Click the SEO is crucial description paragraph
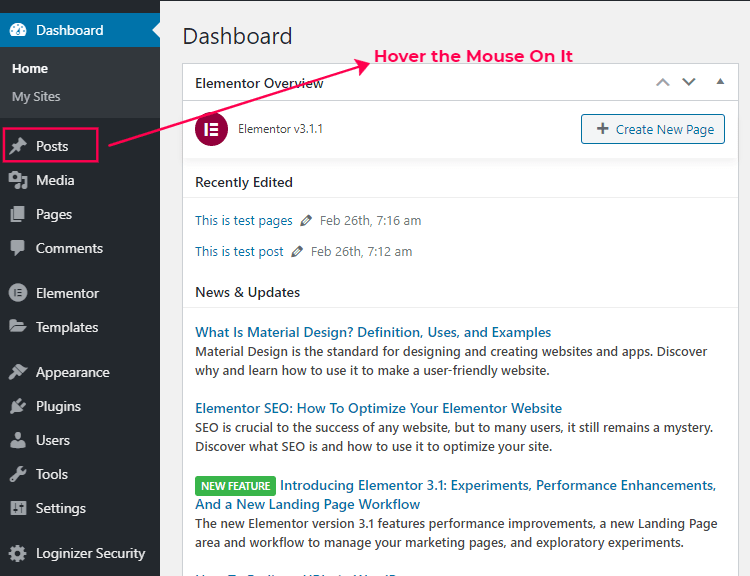Image resolution: width=750 pixels, height=576 pixels. coord(454,437)
